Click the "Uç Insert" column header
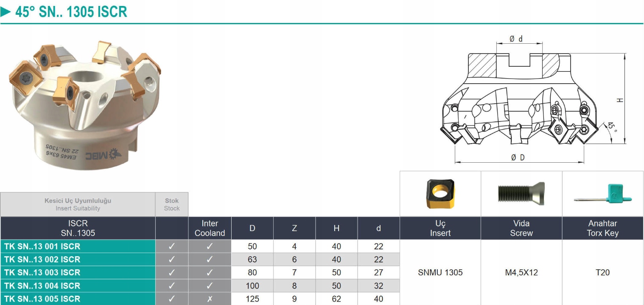This screenshot has width=644, height=305. [x=440, y=228]
